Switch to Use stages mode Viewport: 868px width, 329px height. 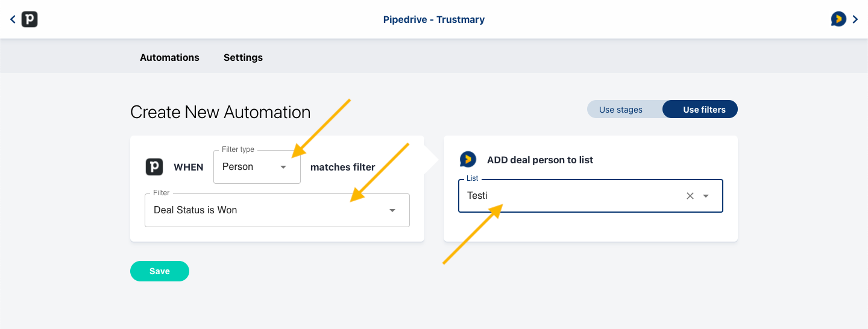pyautogui.click(x=621, y=110)
